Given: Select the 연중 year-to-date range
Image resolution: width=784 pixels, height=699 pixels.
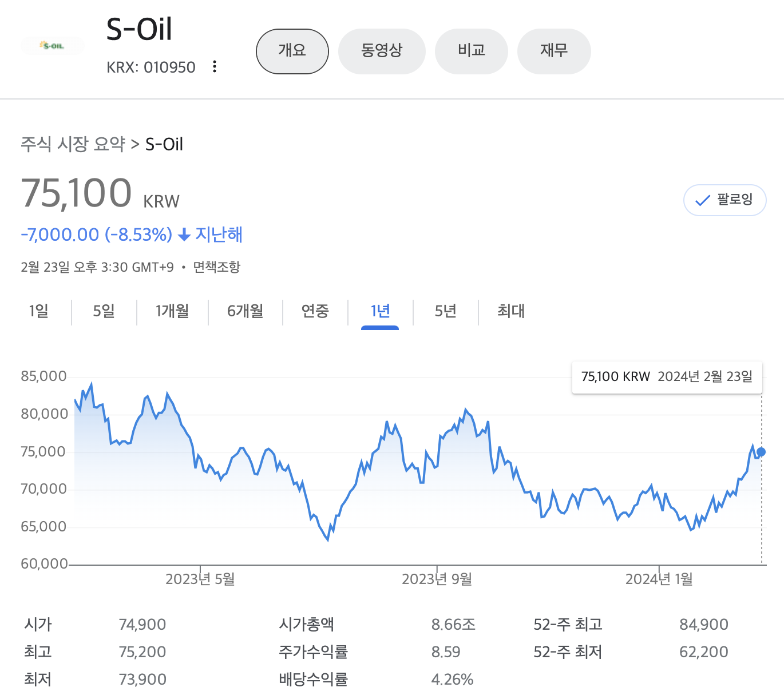Looking at the screenshot, I should tap(315, 311).
